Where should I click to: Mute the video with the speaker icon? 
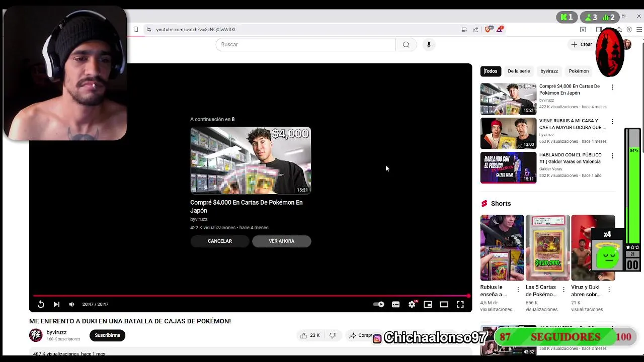point(71,304)
